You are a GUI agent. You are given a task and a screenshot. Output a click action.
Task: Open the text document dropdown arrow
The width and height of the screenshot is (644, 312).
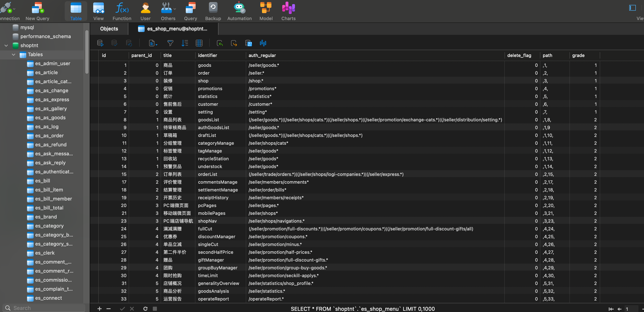(156, 44)
